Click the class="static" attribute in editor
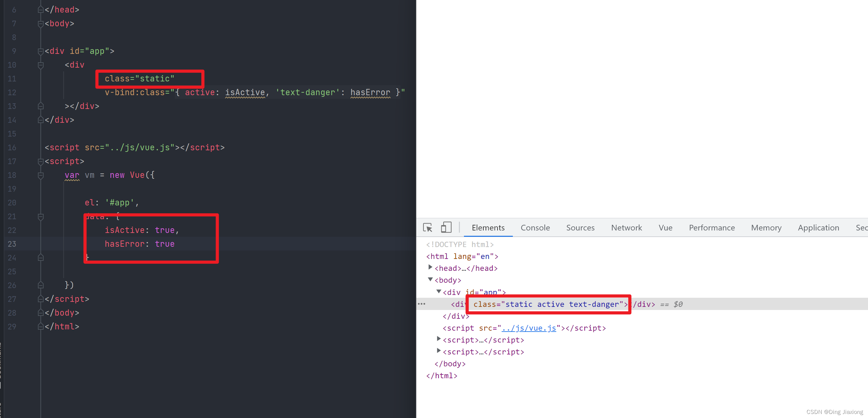The image size is (868, 418). pyautogui.click(x=139, y=79)
